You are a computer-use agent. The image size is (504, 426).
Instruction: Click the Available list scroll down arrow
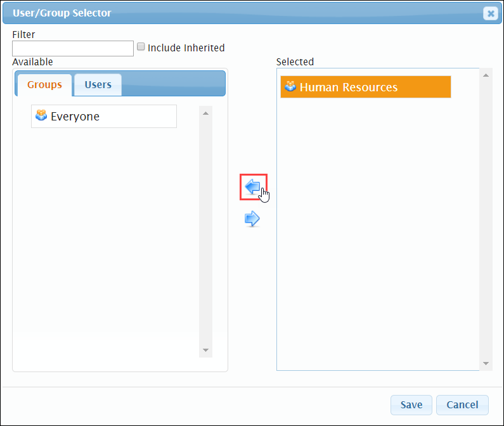pyautogui.click(x=205, y=350)
